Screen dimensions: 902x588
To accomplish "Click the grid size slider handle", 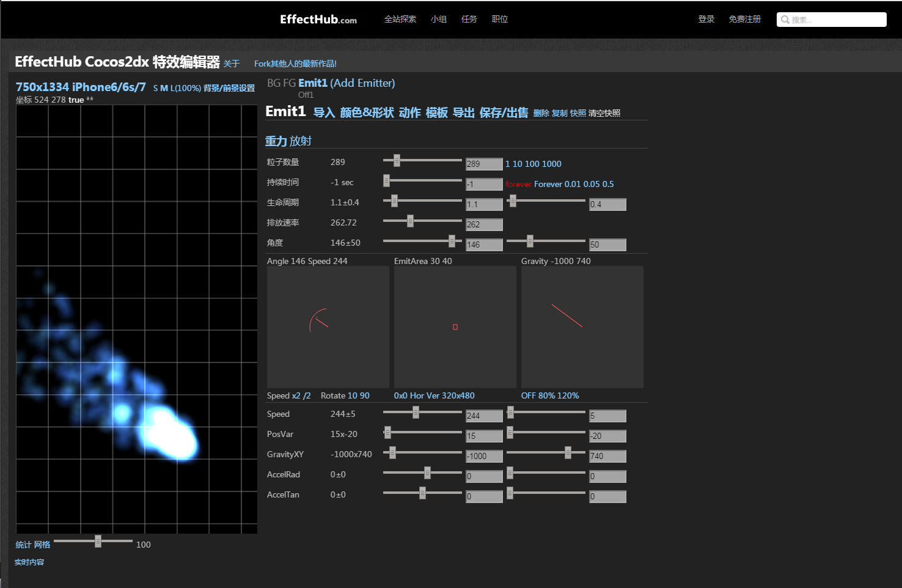I will point(98,541).
